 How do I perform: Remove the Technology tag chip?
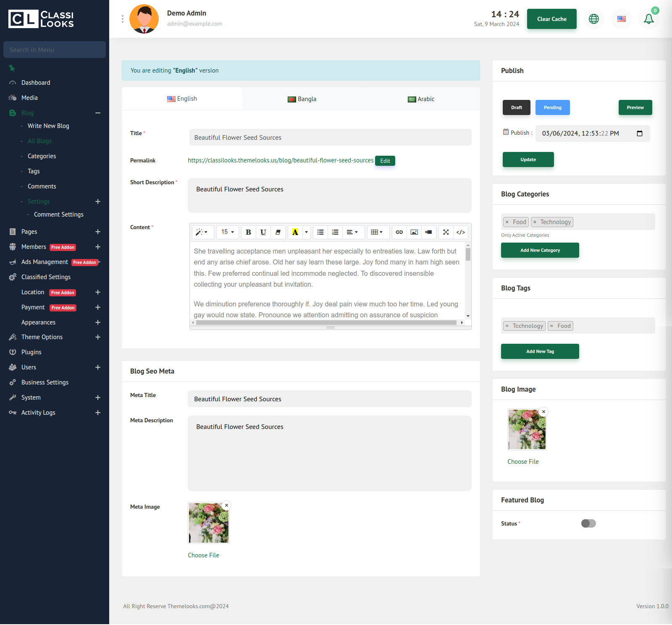pyautogui.click(x=507, y=326)
